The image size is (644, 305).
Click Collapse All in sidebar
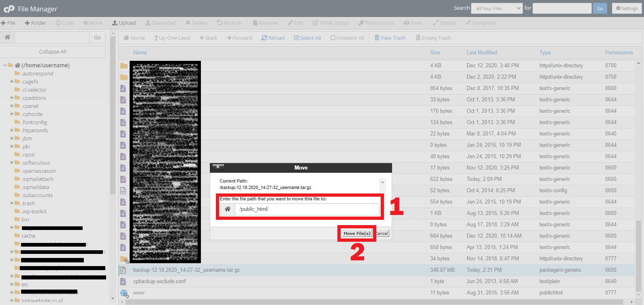coord(53,52)
